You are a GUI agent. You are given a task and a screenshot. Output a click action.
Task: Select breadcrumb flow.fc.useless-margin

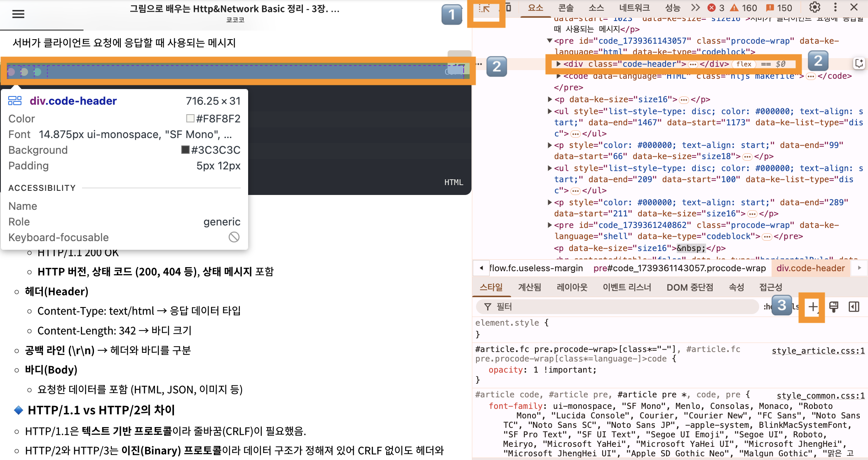click(x=536, y=268)
